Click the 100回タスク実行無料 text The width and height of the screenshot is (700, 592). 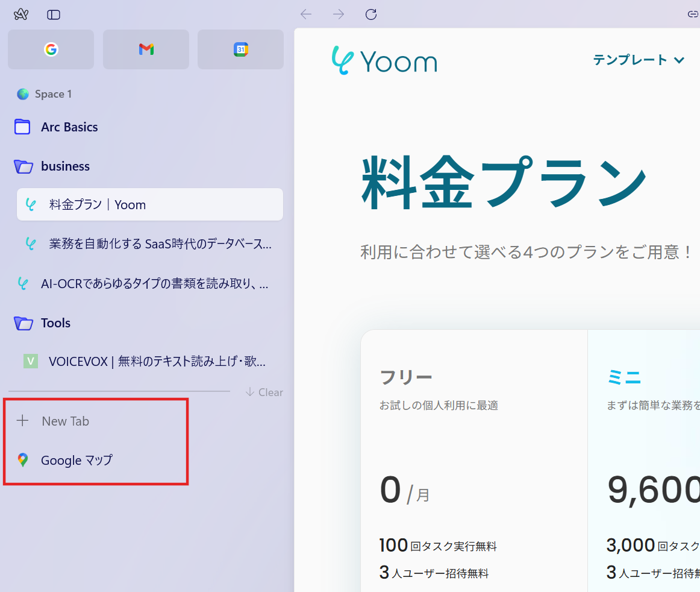(438, 546)
